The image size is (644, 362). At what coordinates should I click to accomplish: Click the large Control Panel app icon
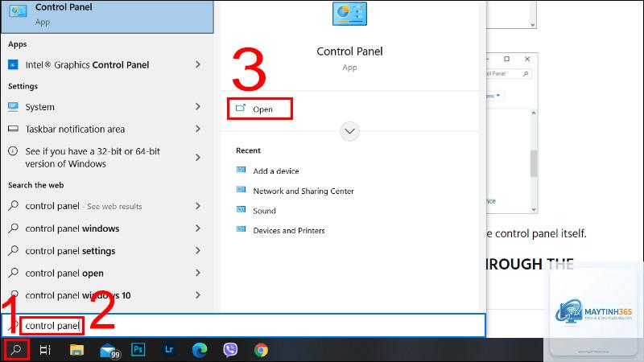click(x=349, y=13)
